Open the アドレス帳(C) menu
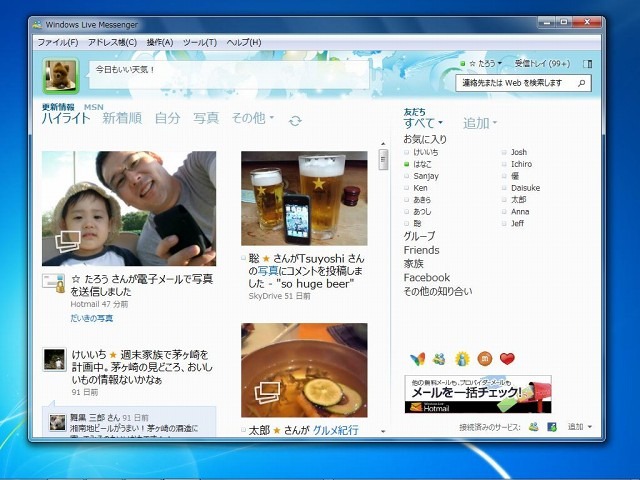Image resolution: width=640 pixels, height=480 pixels. point(112,42)
